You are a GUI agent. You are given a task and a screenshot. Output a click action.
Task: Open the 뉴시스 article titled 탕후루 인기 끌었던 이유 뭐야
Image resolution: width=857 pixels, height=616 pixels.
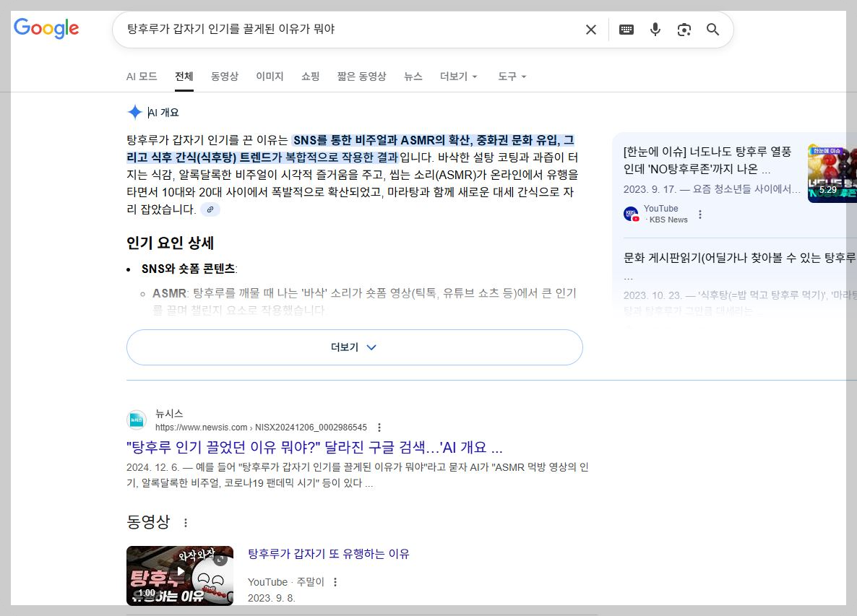tap(314, 447)
